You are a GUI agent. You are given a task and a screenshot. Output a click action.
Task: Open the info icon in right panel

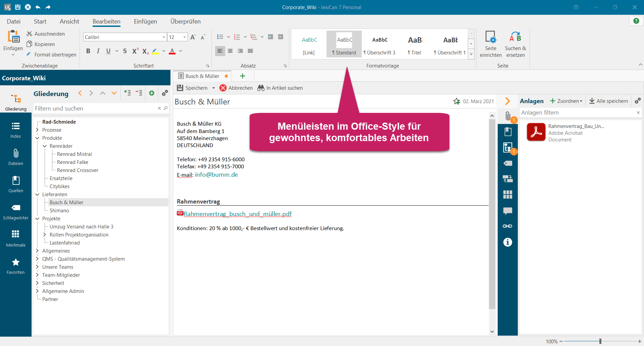[x=507, y=242]
